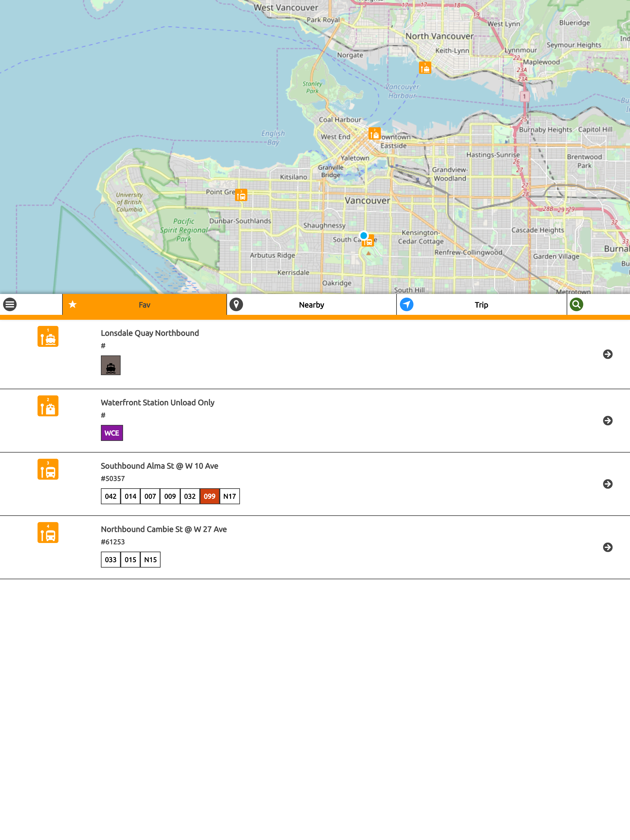Select route 007 badge
Viewport: 630px width, 840px height.
tap(150, 496)
